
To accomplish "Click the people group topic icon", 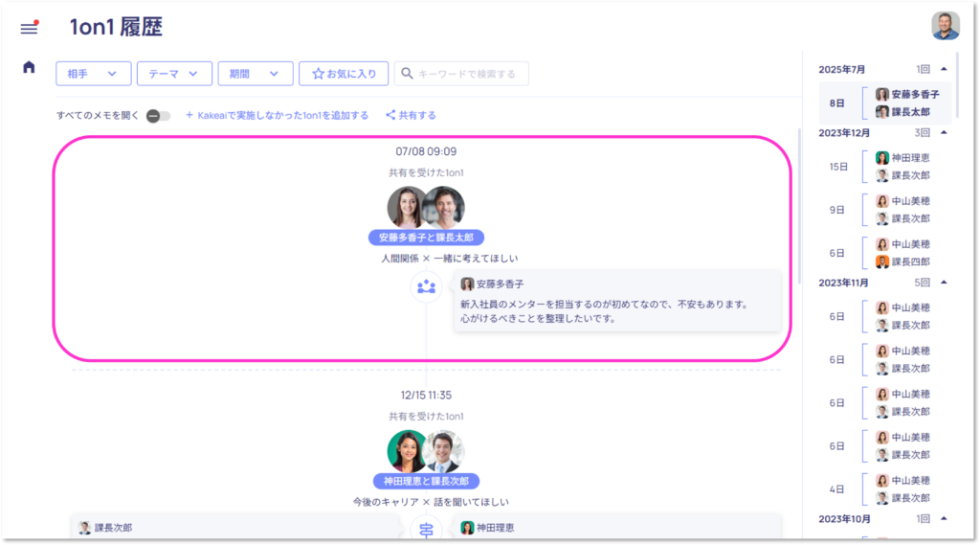I will [426, 286].
